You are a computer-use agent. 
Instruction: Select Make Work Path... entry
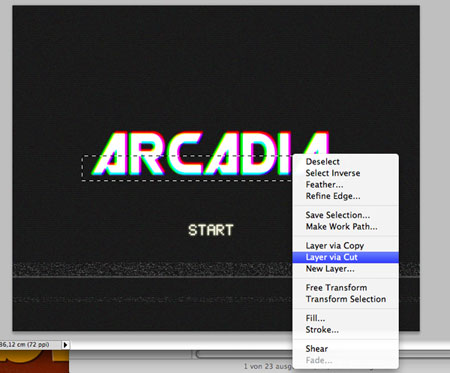click(345, 227)
